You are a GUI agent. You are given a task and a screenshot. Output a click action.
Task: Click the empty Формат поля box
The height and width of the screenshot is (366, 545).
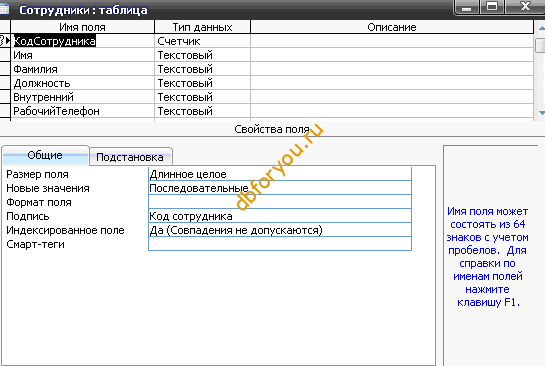pyautogui.click(x=280, y=202)
